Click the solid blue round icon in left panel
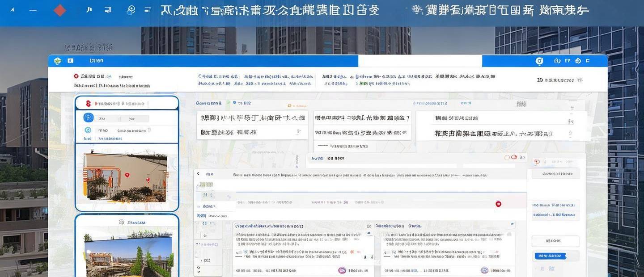Screen dimensions: 644x277 (89, 118)
